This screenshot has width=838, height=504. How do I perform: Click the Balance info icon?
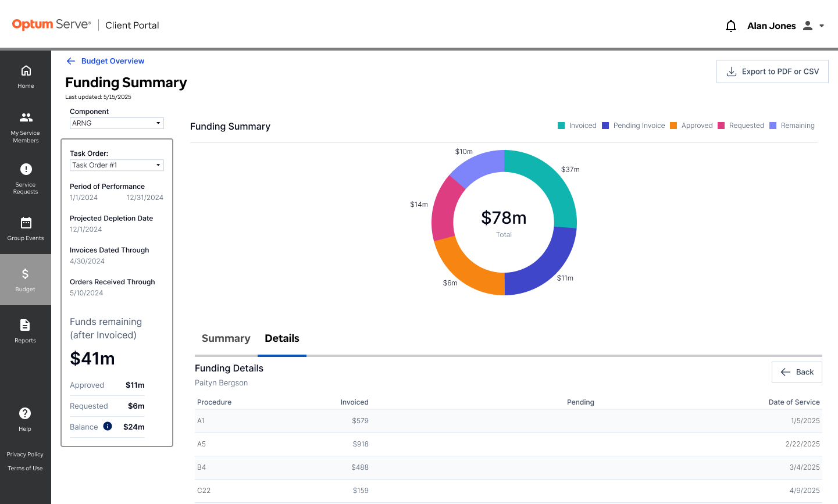click(x=108, y=426)
